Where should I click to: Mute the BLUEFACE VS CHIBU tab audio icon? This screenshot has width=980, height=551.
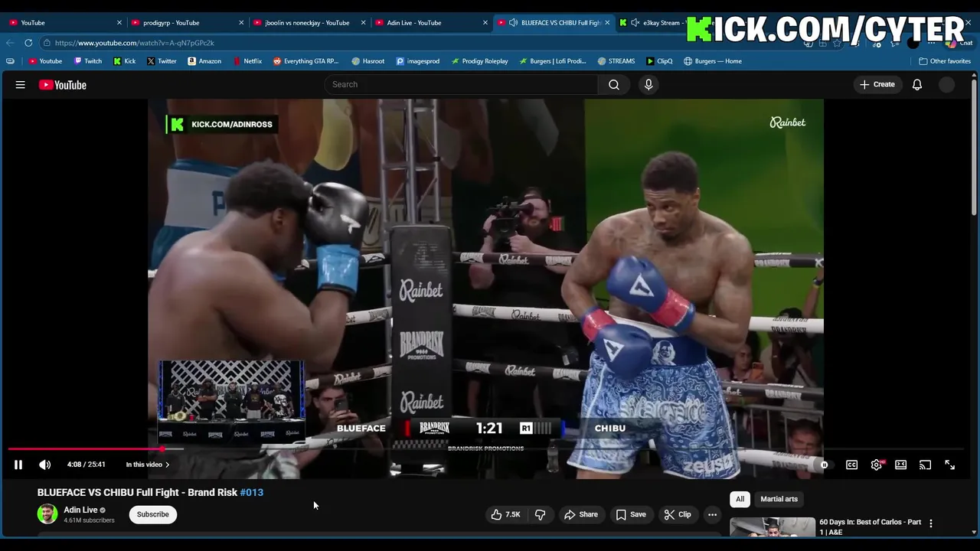513,22
